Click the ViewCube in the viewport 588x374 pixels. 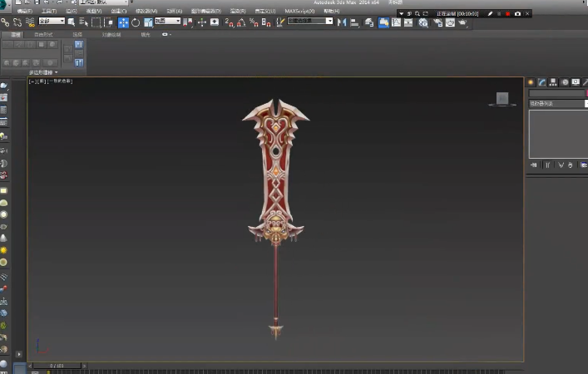pyautogui.click(x=502, y=99)
